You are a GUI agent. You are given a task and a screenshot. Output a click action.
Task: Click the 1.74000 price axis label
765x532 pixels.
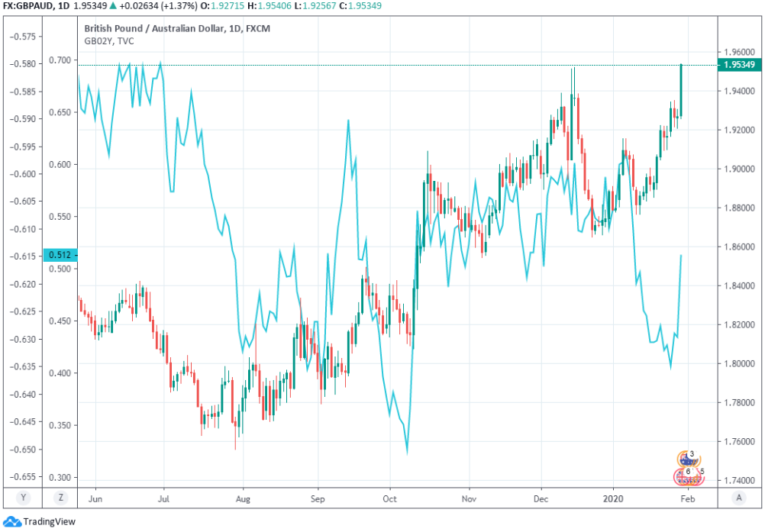point(739,480)
